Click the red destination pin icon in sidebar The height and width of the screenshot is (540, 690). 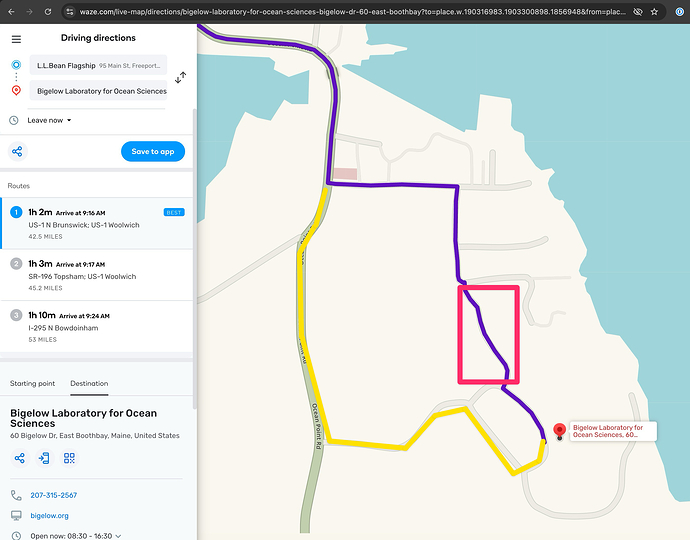[x=16, y=91]
